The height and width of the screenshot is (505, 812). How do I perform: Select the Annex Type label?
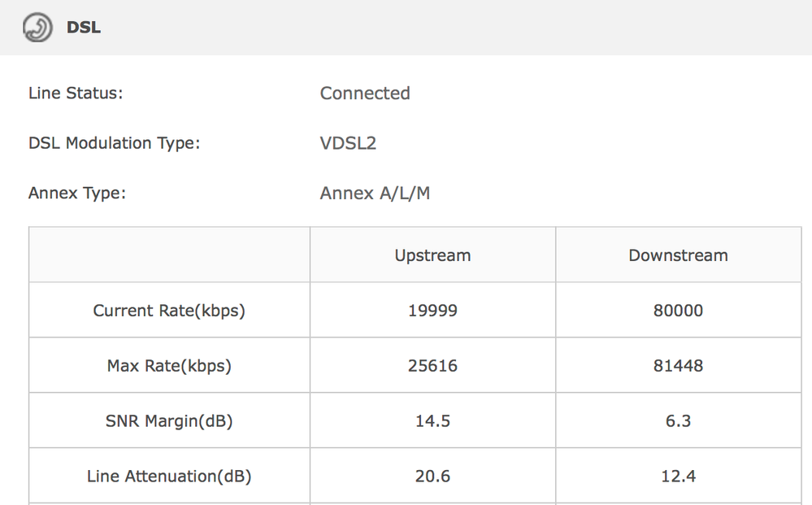[x=77, y=194]
